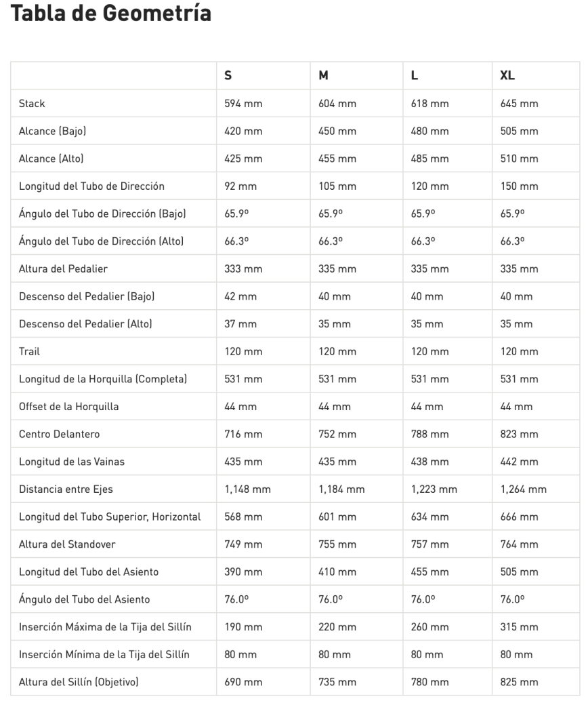The image size is (588, 705).
Task: Select the XL size column header
Action: point(507,76)
